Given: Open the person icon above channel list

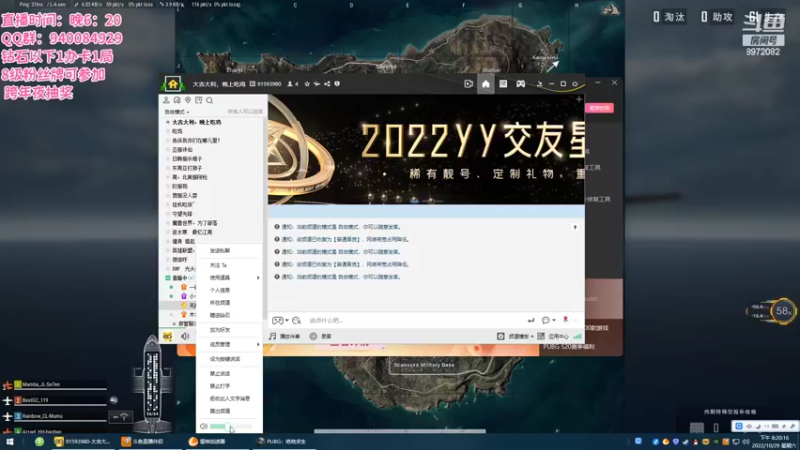Looking at the screenshot, I should [x=166, y=100].
